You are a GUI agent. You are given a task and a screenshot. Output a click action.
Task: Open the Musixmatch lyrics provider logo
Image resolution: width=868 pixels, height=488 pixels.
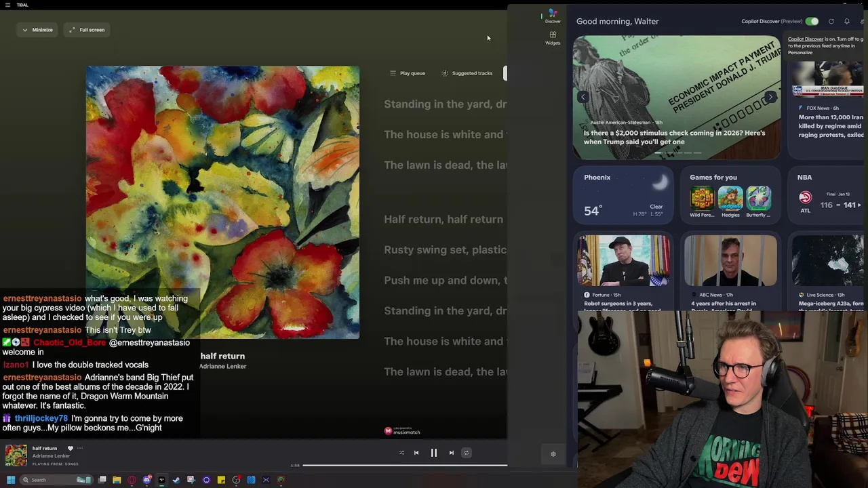(402, 431)
